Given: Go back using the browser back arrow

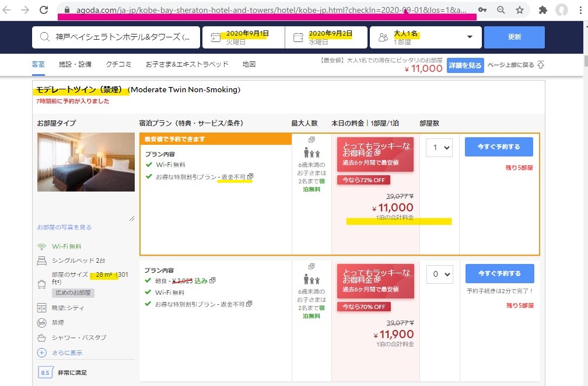Looking at the screenshot, I should (x=6, y=10).
